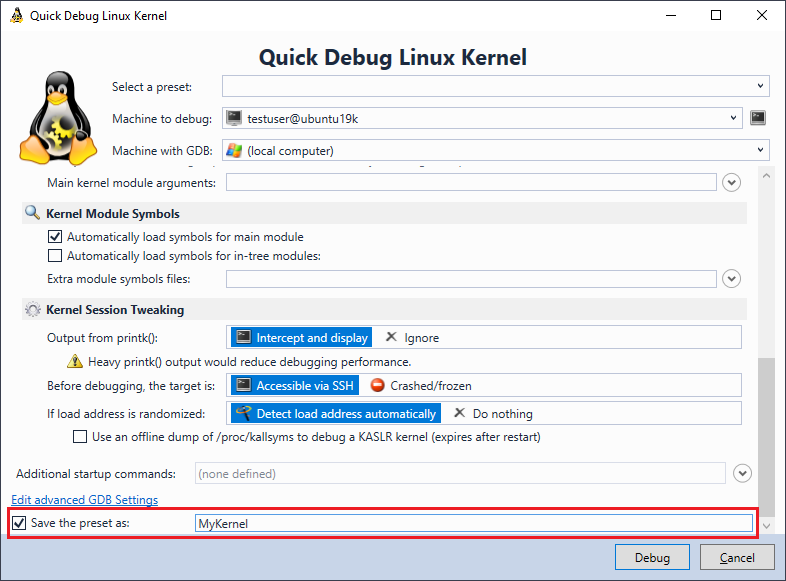Image resolution: width=786 pixels, height=581 pixels.
Task: Click the scrollbar down arrow
Action: 766,526
